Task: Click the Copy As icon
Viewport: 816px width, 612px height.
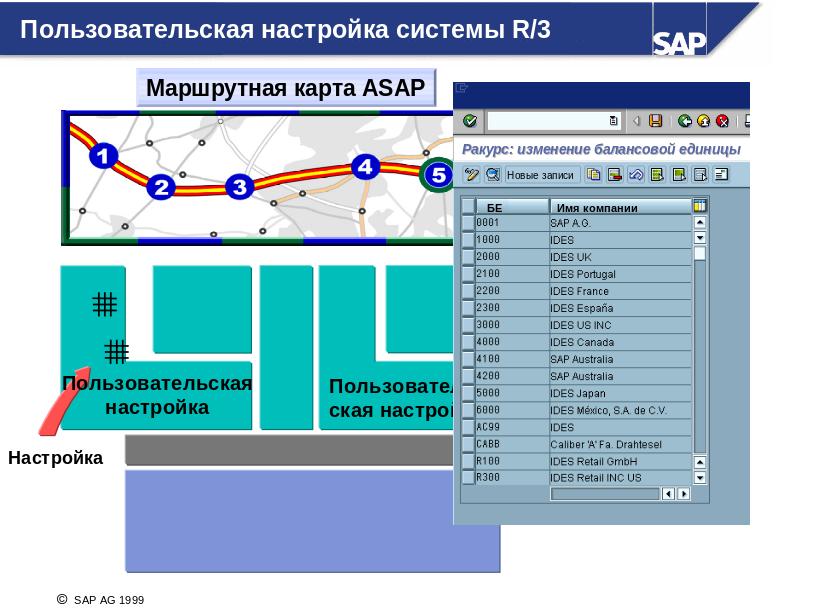Action: point(593,175)
